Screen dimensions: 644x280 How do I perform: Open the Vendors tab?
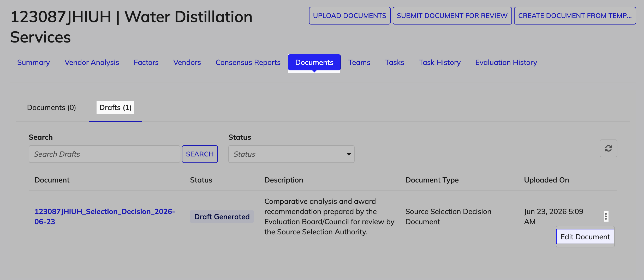click(187, 62)
